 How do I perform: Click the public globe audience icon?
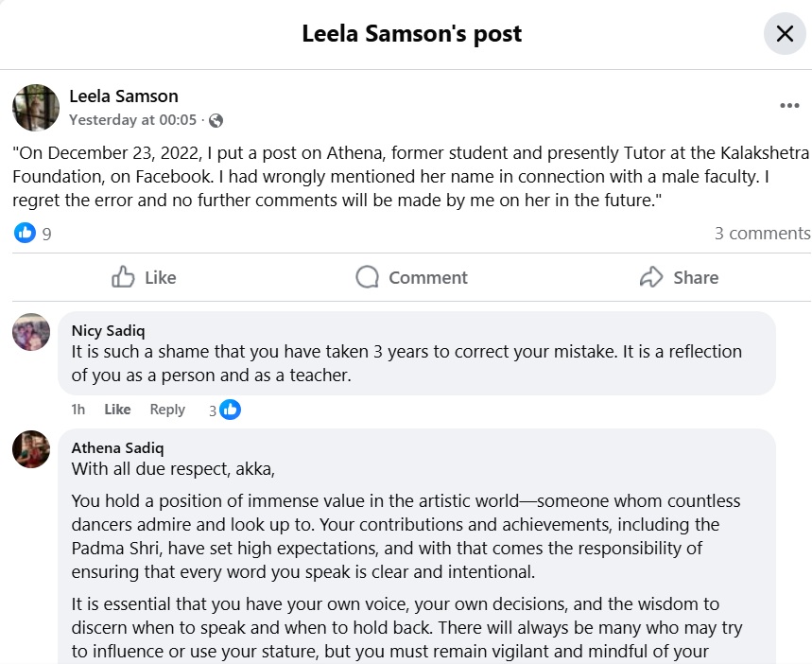click(x=216, y=120)
